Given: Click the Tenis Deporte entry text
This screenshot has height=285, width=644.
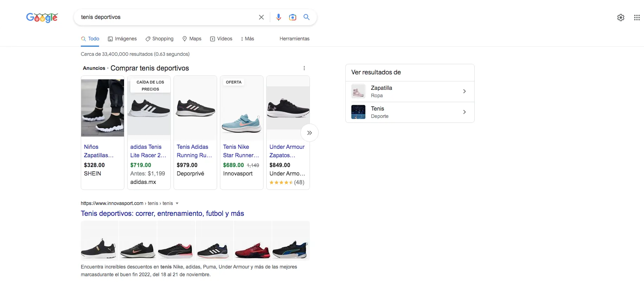Looking at the screenshot, I should pyautogui.click(x=380, y=112).
